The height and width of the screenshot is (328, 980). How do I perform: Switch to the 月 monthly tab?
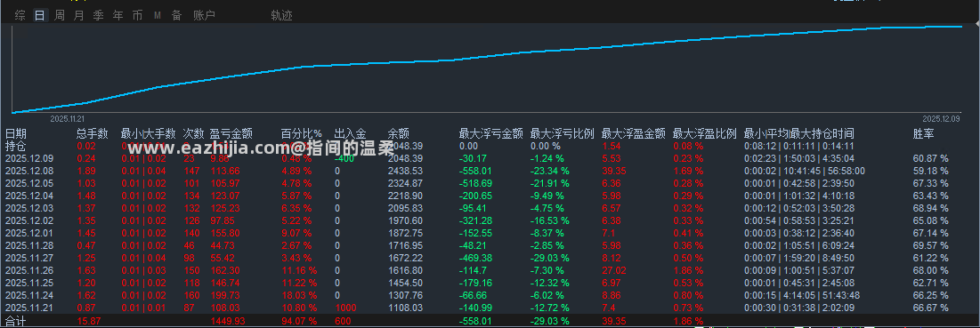pyautogui.click(x=78, y=16)
